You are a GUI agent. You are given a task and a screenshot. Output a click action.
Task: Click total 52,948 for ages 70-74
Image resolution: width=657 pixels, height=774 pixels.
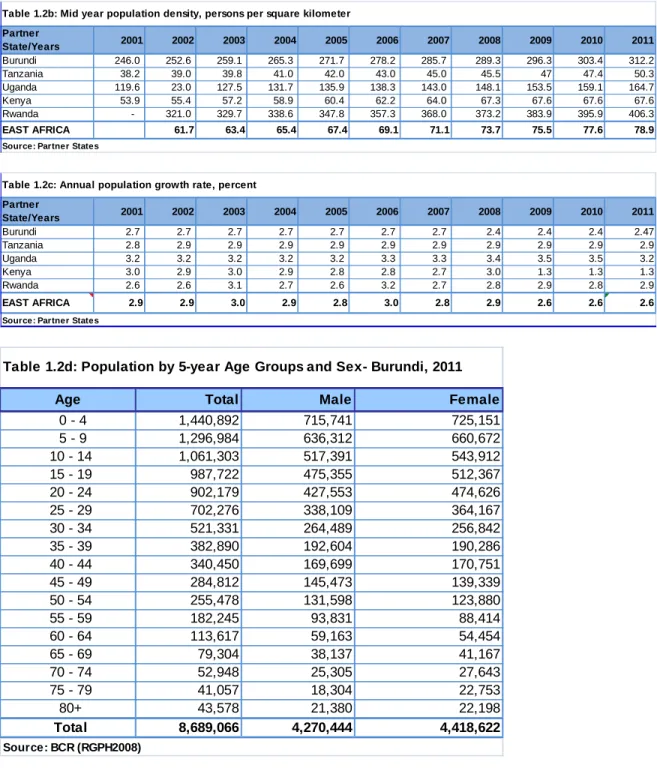tap(218, 672)
